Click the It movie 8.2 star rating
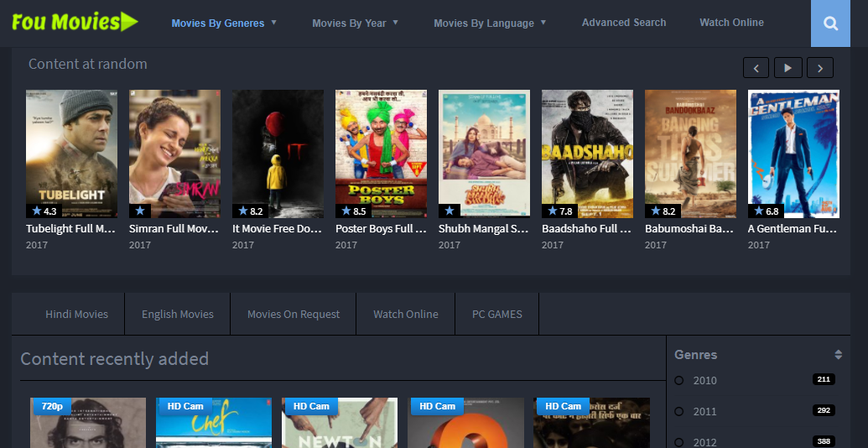 click(250, 211)
